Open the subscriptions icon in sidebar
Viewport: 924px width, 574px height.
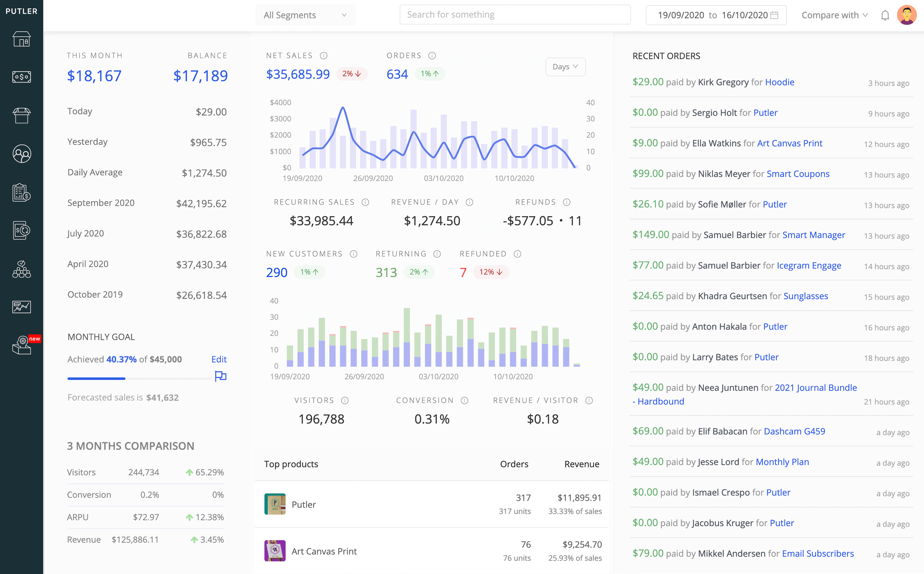[x=21, y=230]
